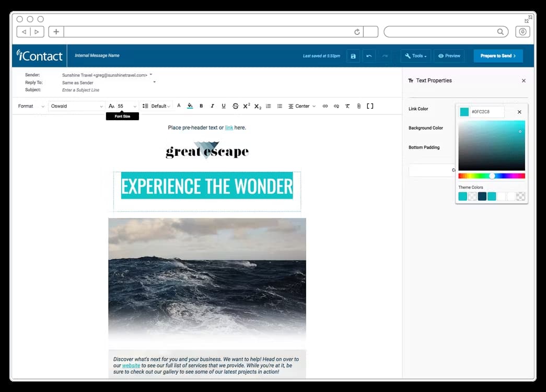Click the center alignment icon
546x392 pixels.
(x=291, y=106)
